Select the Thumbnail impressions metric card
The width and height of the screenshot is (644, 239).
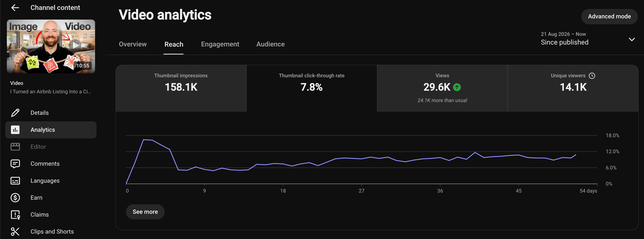(181, 88)
